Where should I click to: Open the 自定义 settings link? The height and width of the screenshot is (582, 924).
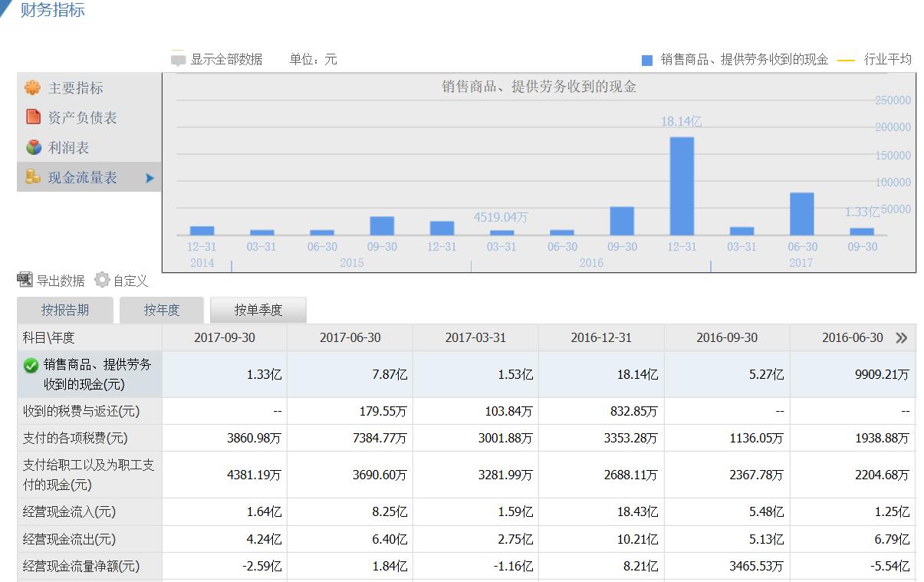pyautogui.click(x=130, y=281)
